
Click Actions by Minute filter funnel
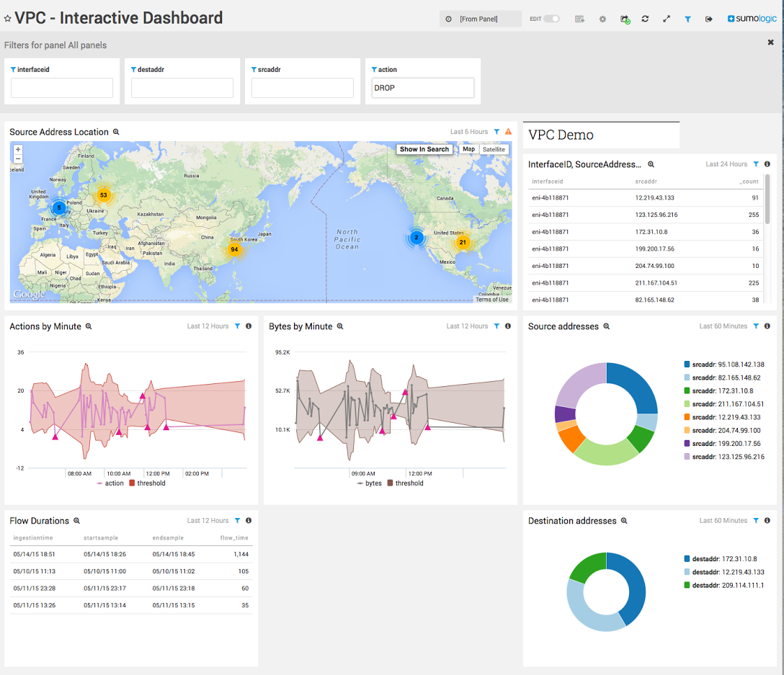pos(238,326)
